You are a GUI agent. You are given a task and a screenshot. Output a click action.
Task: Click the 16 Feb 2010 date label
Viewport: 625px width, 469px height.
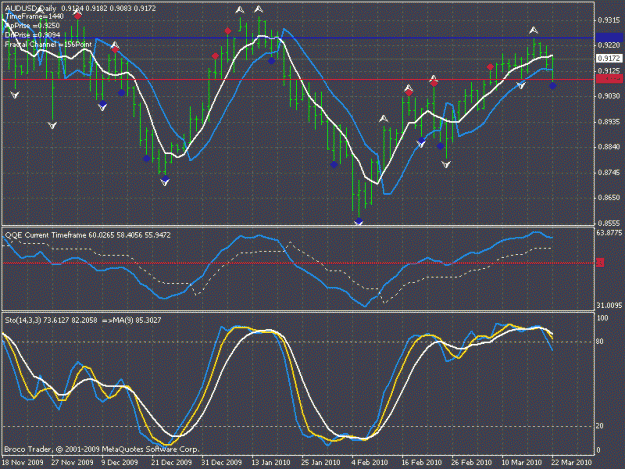click(421, 462)
